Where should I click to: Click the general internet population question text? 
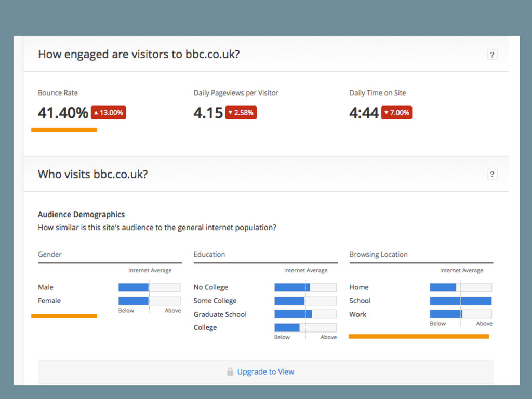pyautogui.click(x=157, y=228)
